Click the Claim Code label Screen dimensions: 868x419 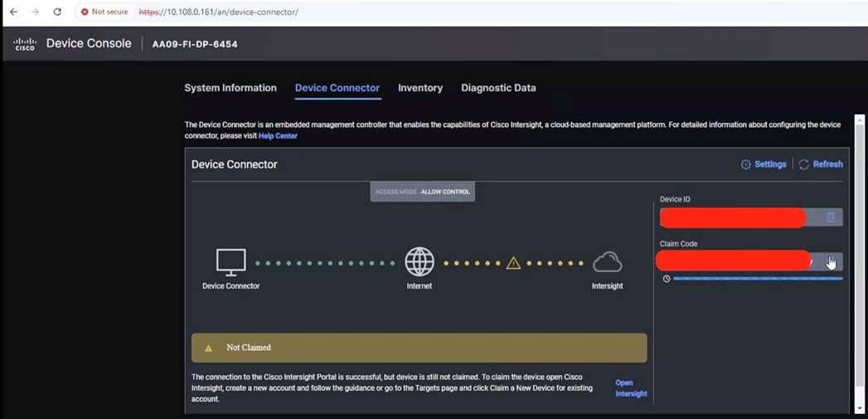click(x=679, y=243)
